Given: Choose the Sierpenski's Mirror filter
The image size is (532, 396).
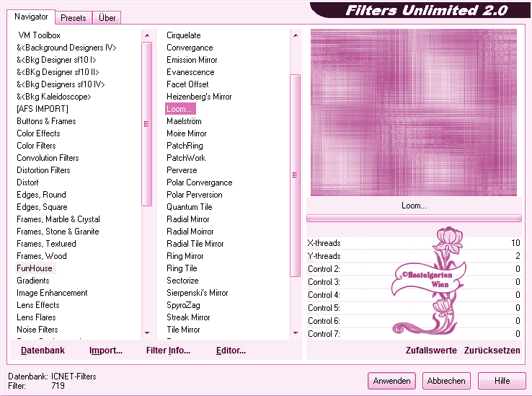Looking at the screenshot, I should [x=197, y=292].
